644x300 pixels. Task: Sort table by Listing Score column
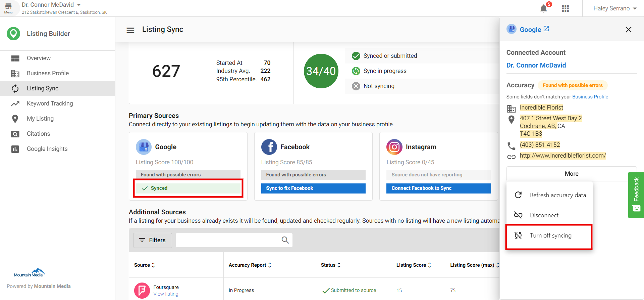tap(413, 265)
